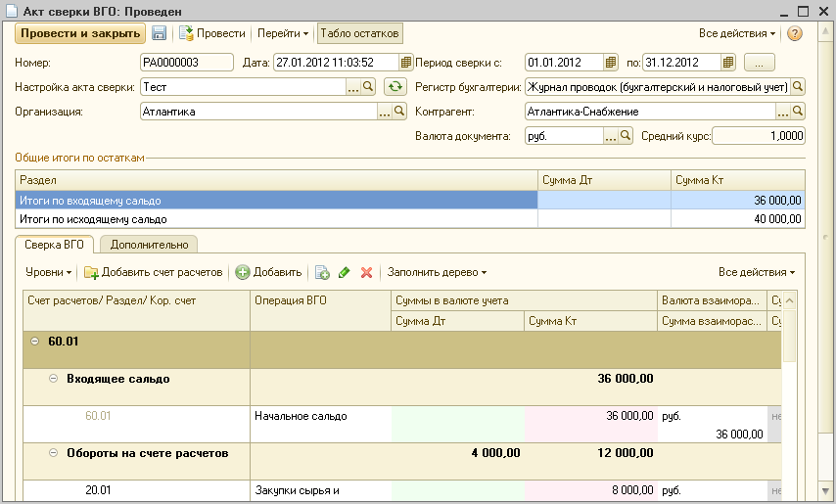
Task: Open the Уровни dropdown
Action: click(49, 272)
